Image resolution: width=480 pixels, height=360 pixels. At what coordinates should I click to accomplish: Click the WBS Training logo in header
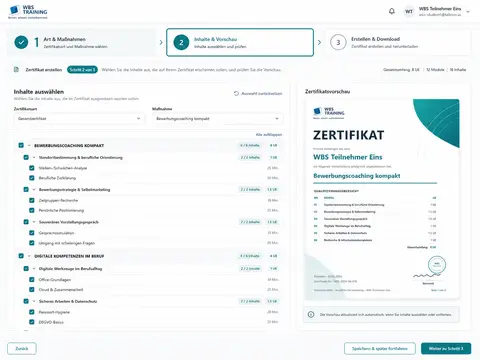[28, 12]
